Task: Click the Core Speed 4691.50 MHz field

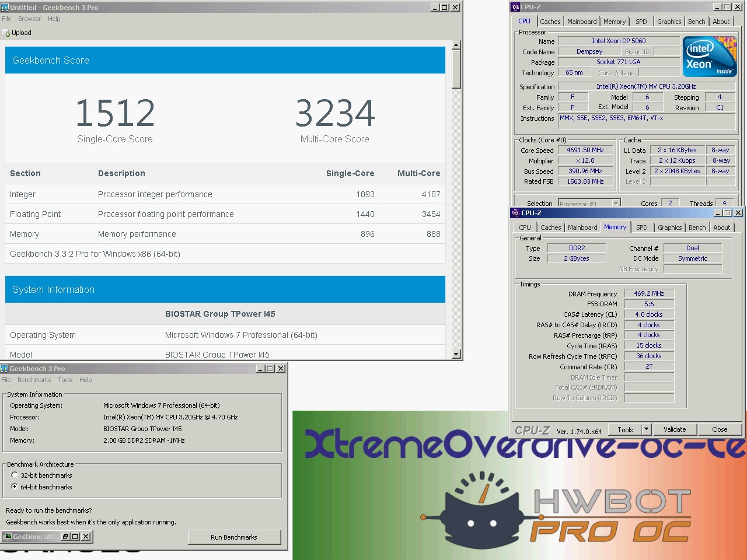Action: point(585,150)
